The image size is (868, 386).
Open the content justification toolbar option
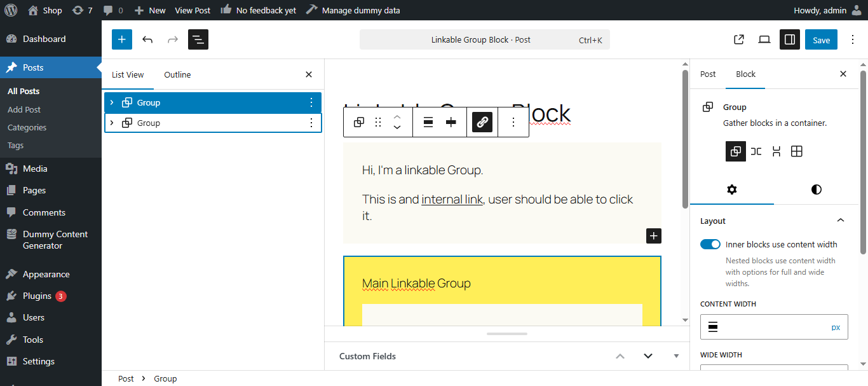click(451, 122)
